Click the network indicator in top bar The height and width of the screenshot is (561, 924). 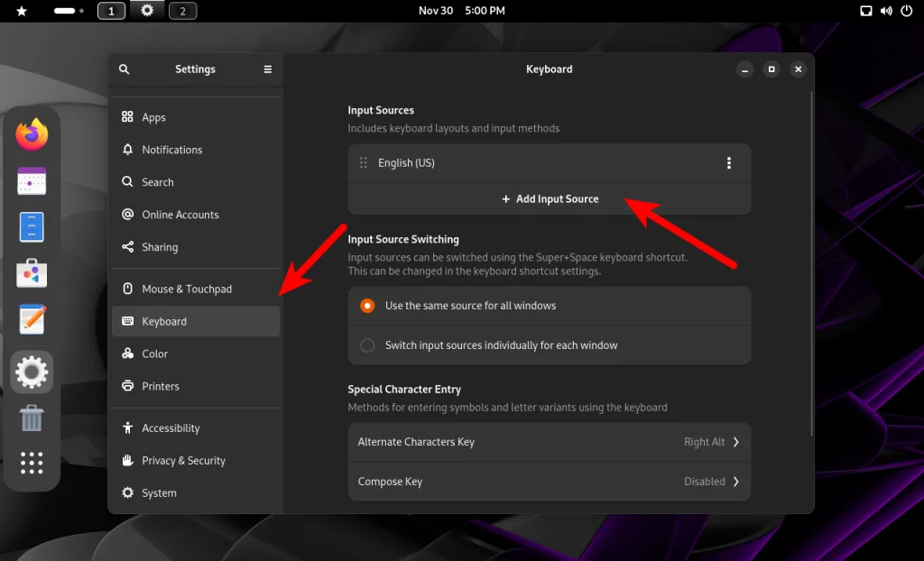[866, 11]
